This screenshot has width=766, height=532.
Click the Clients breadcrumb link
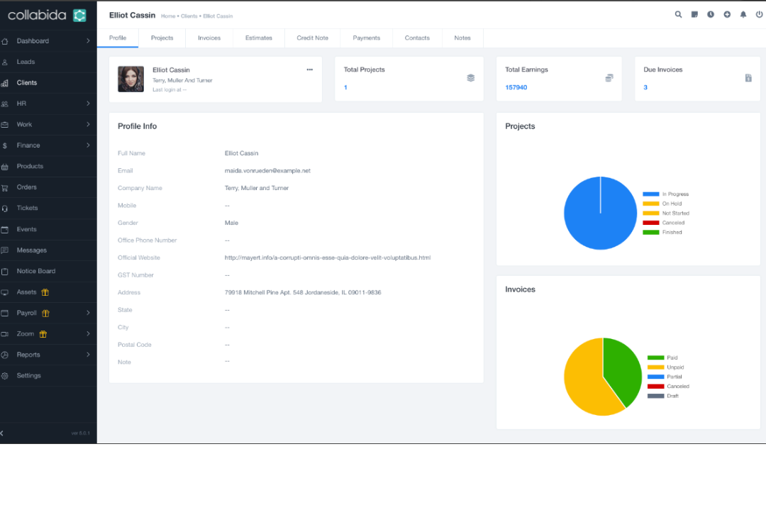(x=189, y=16)
